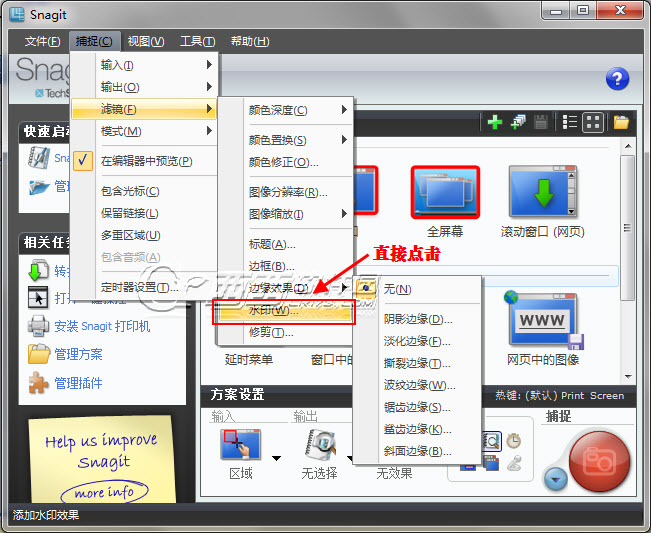Expand the 模式(M) submenu
Image resolution: width=651 pixels, height=533 pixels.
[x=144, y=131]
